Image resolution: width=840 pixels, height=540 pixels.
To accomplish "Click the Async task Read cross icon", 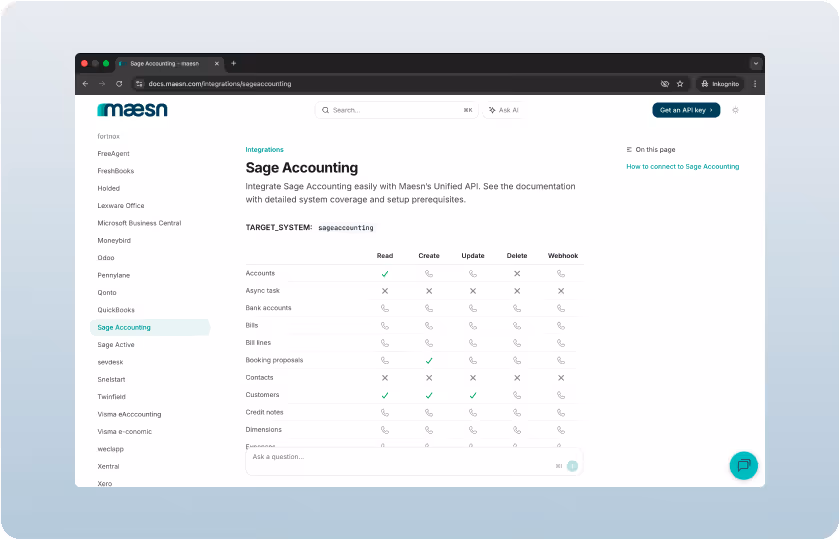I will [x=385, y=291].
